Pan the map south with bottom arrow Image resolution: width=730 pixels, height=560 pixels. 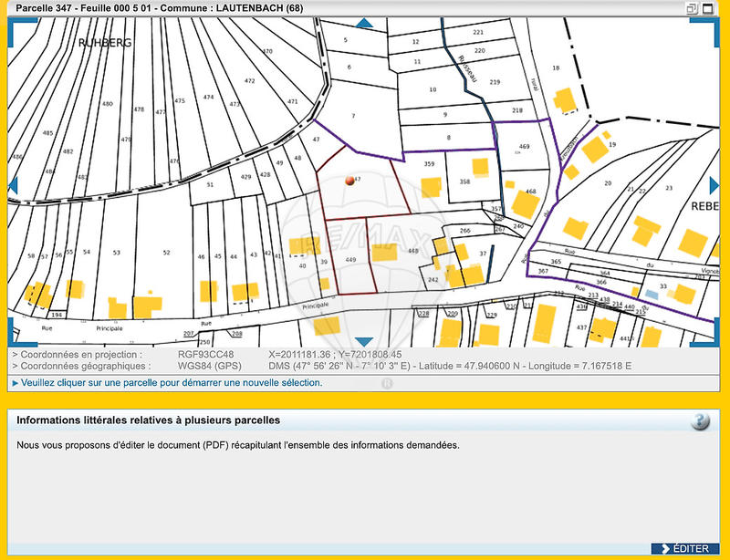[x=364, y=341]
